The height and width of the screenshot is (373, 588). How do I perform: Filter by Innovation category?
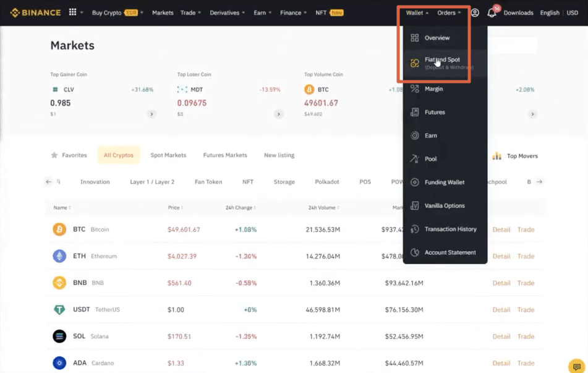click(95, 182)
